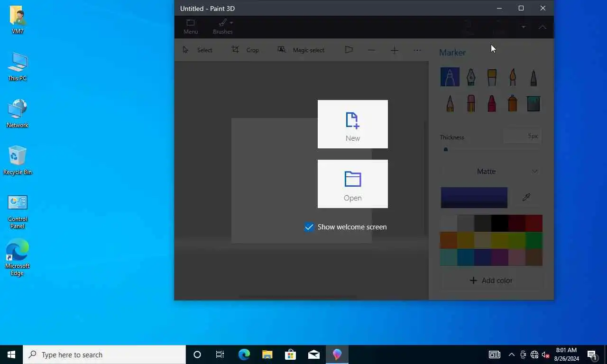This screenshot has width=607, height=364.
Task: Pick the orange color swatch
Action: click(449, 240)
